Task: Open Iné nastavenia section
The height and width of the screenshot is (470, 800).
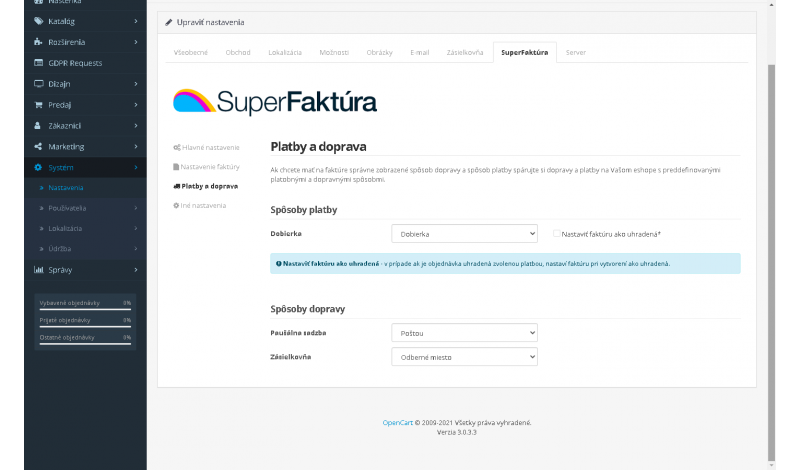Action: [x=199, y=206]
